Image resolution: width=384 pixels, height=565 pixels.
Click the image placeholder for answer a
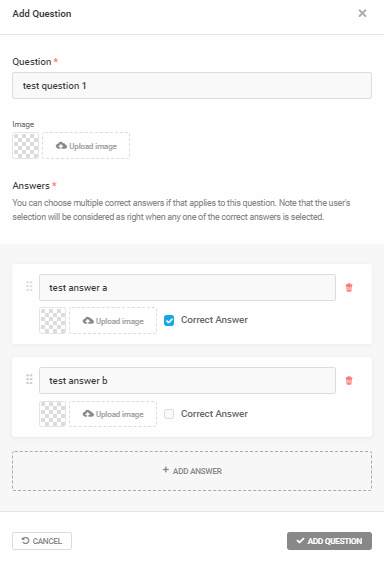53,320
